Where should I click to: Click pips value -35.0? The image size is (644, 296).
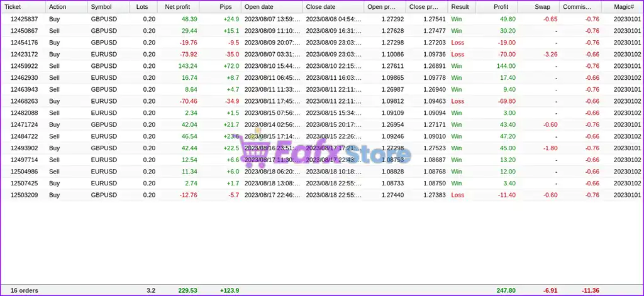pos(232,54)
